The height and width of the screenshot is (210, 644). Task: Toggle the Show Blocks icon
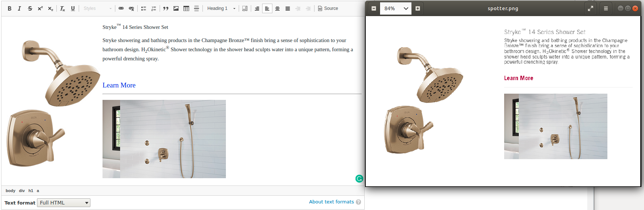click(245, 8)
